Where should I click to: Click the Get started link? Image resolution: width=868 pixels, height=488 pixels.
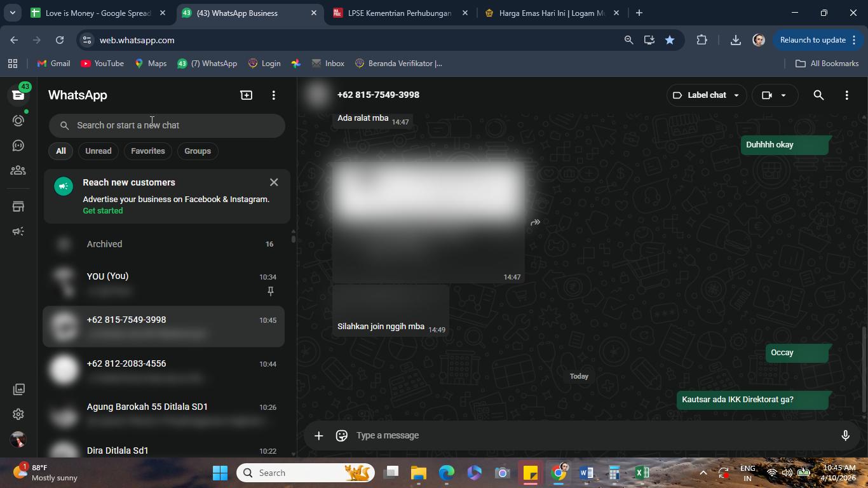tap(103, 211)
